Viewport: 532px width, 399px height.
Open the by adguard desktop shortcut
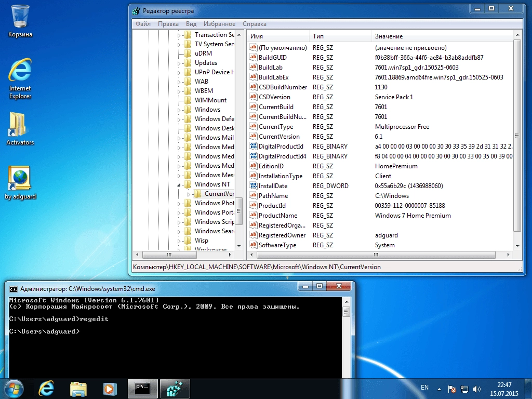pyautogui.click(x=20, y=183)
